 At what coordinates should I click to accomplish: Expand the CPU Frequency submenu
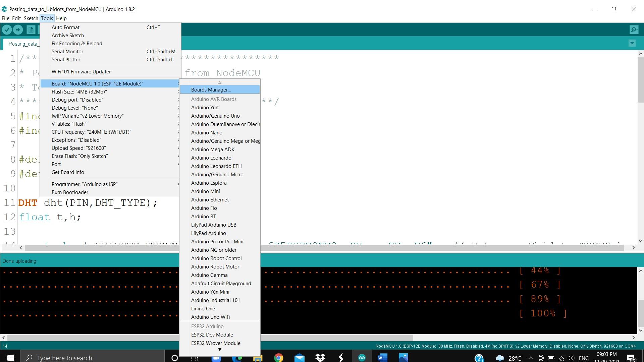click(x=110, y=132)
